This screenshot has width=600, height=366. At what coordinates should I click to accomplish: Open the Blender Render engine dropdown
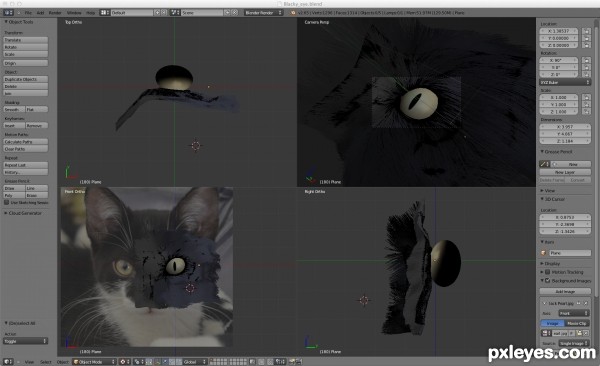[263, 13]
